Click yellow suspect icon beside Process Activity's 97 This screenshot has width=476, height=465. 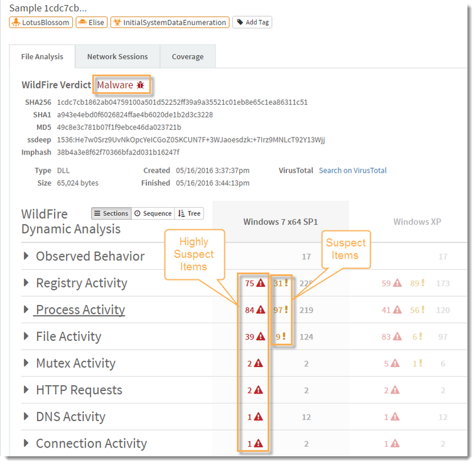[284, 309]
